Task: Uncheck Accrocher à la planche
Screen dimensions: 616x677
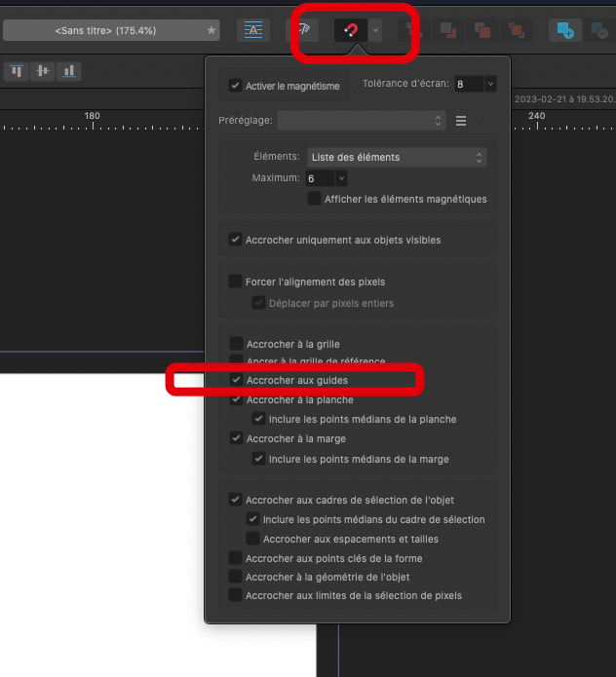Action: (236, 399)
